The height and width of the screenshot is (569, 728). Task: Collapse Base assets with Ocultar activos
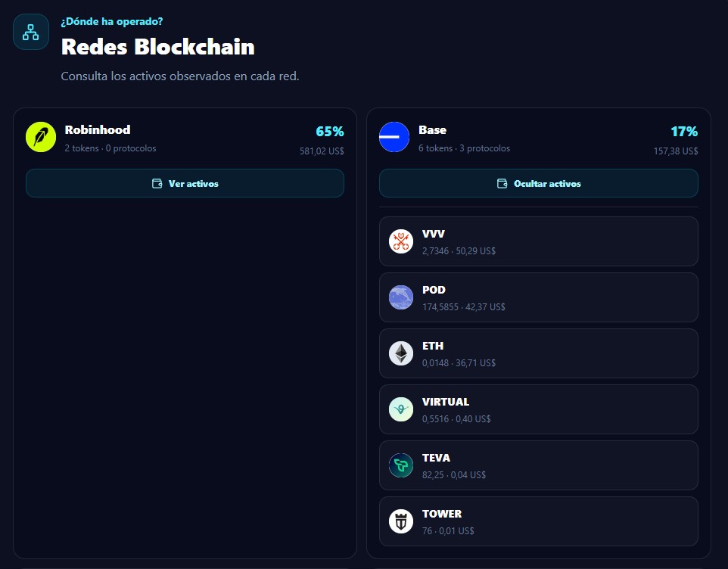coord(539,183)
